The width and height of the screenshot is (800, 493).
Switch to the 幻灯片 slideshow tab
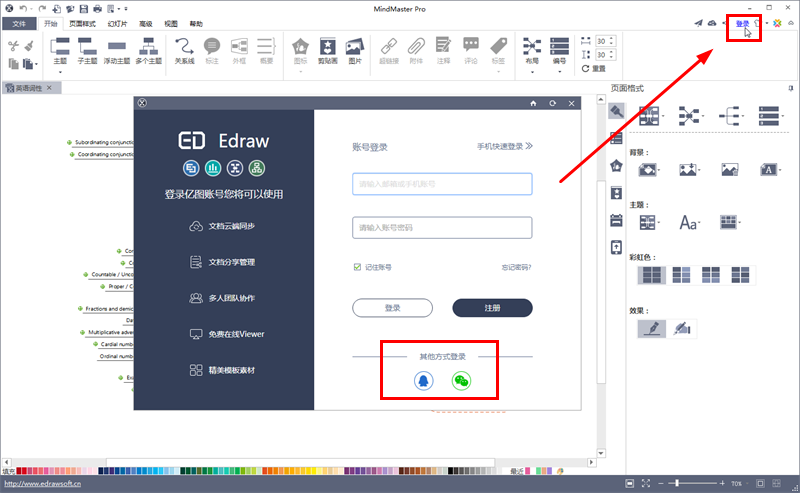pos(117,23)
